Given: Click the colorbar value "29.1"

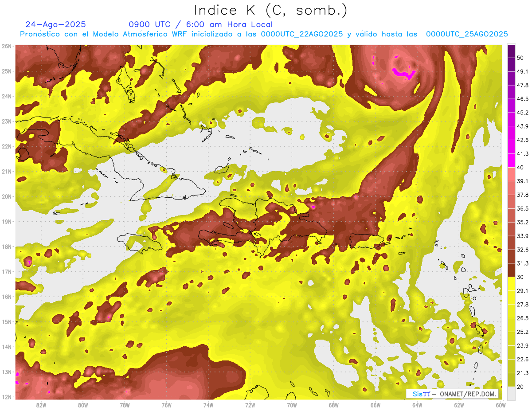Looking at the screenshot, I should click(x=523, y=291).
